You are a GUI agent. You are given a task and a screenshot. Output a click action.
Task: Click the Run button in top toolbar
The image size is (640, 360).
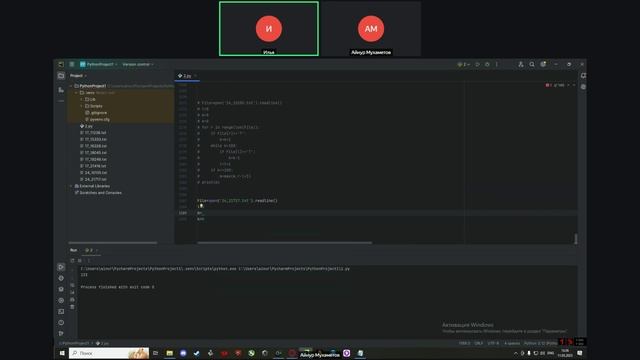[477, 64]
